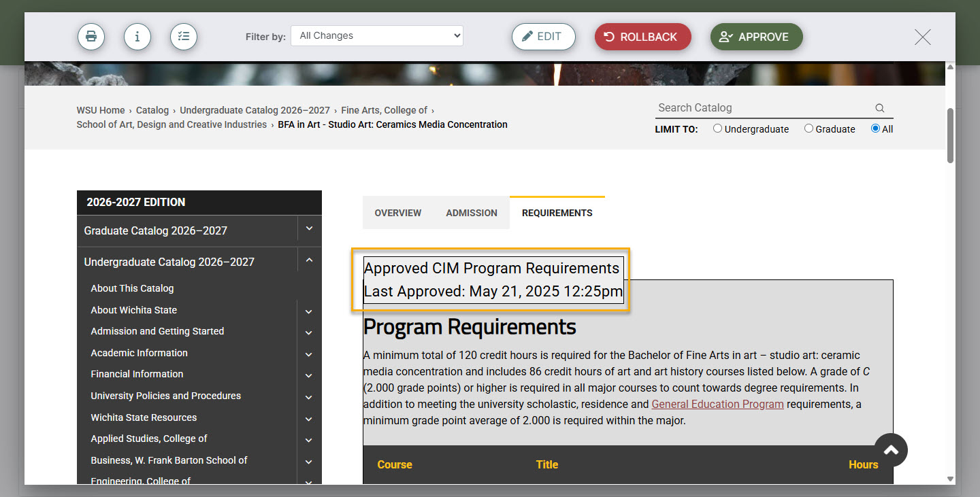Expand University Policies and Procedures chevron
The width and height of the screenshot is (980, 497).
(x=308, y=398)
